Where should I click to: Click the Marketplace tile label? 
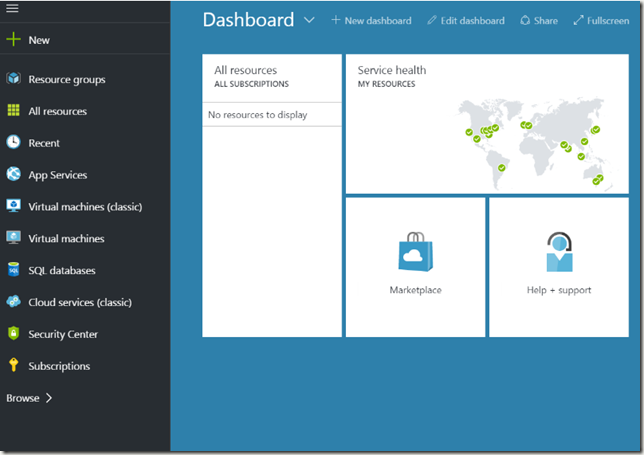[x=415, y=290]
